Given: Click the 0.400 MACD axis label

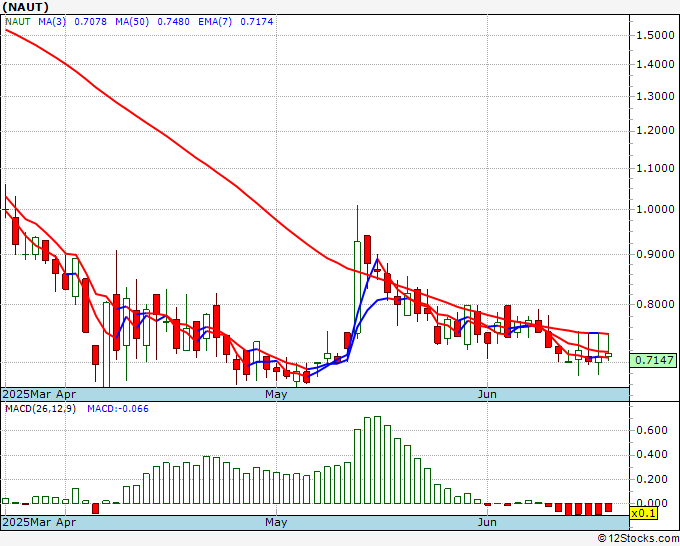Looking at the screenshot, I should tap(651, 455).
